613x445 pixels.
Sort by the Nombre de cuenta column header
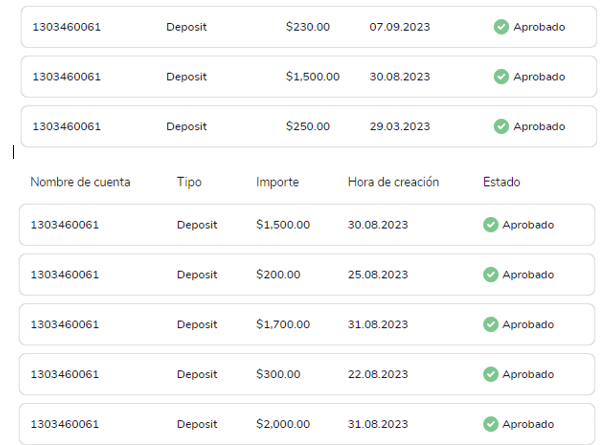click(x=80, y=182)
